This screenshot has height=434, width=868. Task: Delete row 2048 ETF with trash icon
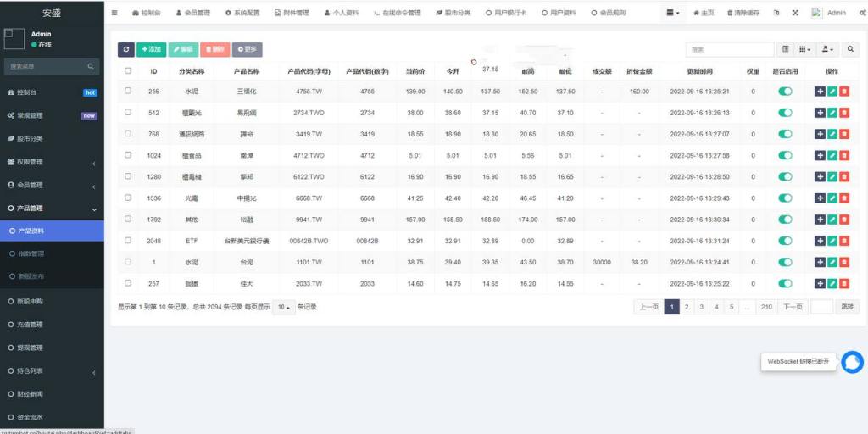tap(843, 241)
